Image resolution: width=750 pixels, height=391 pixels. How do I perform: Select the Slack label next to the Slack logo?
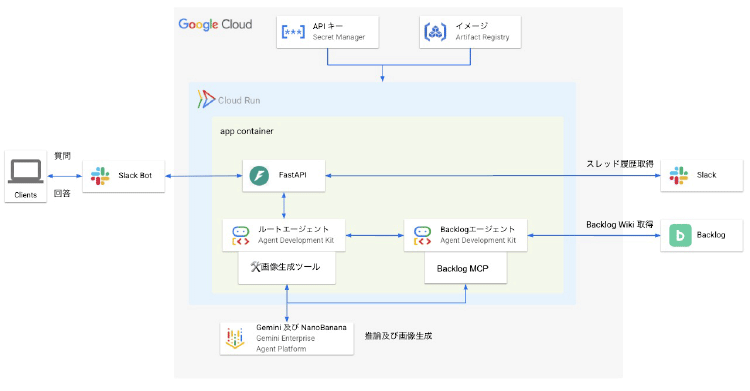[706, 175]
